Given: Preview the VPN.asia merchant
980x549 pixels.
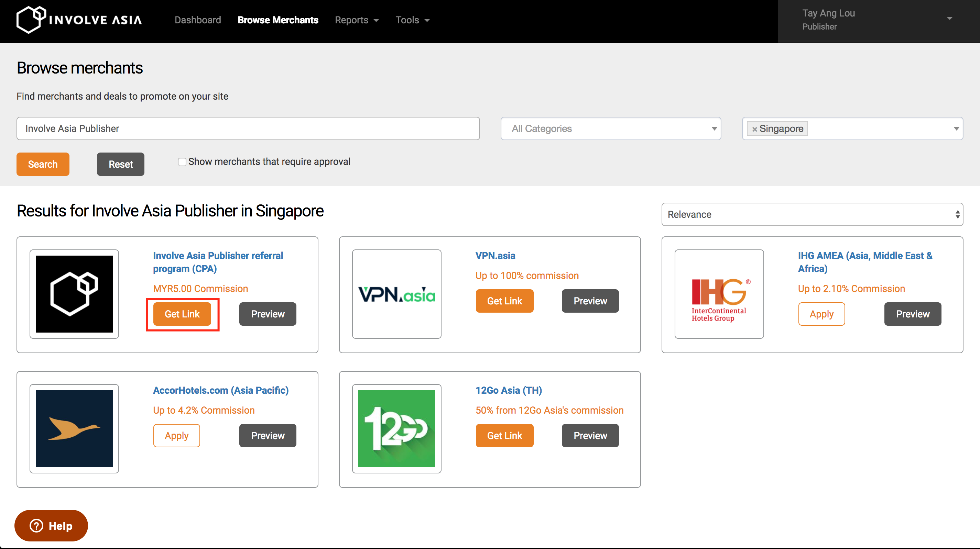Looking at the screenshot, I should click(590, 301).
